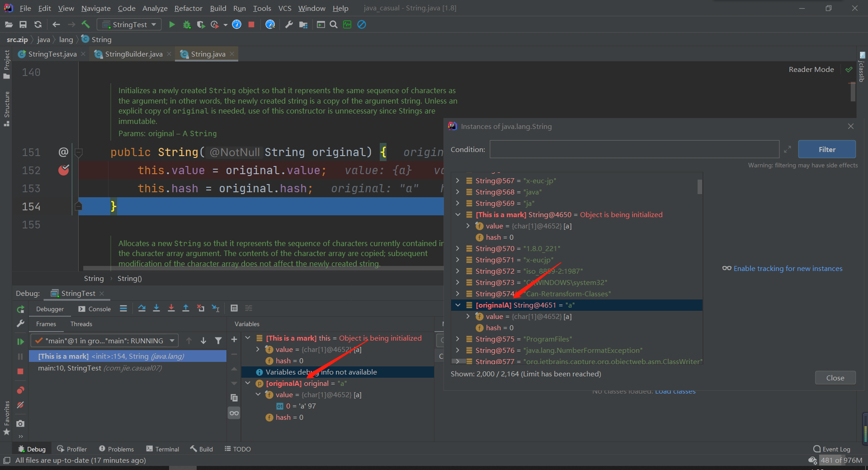Viewport: 868px width, 470px height.
Task: Open Project Structure icon in toolbar
Action: click(303, 24)
